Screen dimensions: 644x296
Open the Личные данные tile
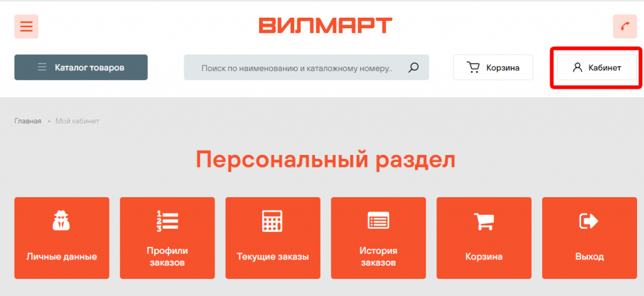62,238
